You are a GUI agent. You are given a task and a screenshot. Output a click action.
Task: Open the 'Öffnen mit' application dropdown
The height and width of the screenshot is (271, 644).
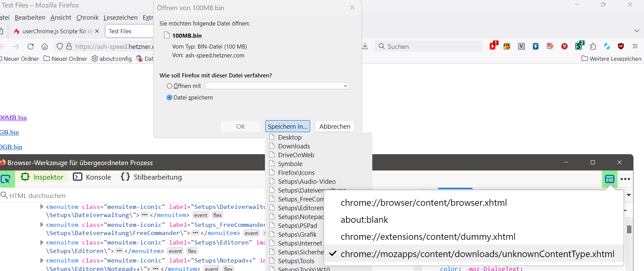point(277,86)
